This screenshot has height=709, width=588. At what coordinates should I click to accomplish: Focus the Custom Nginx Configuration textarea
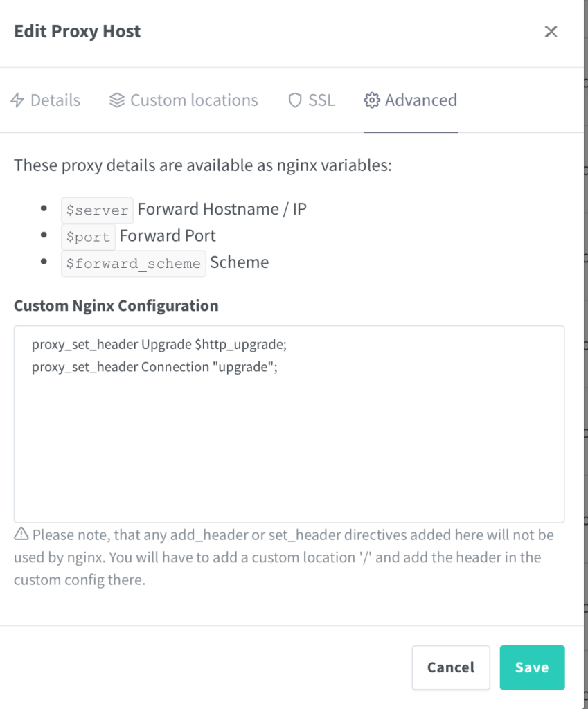pos(289,450)
